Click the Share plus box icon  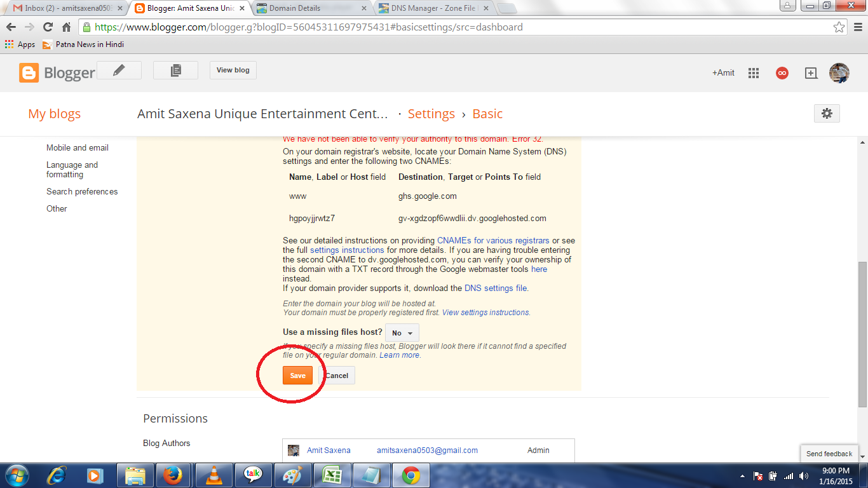pyautogui.click(x=811, y=73)
